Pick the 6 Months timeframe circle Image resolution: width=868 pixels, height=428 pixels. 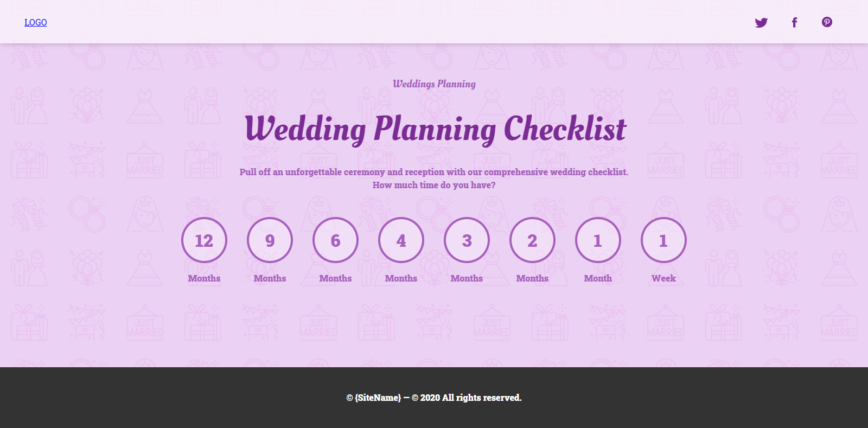pos(335,240)
